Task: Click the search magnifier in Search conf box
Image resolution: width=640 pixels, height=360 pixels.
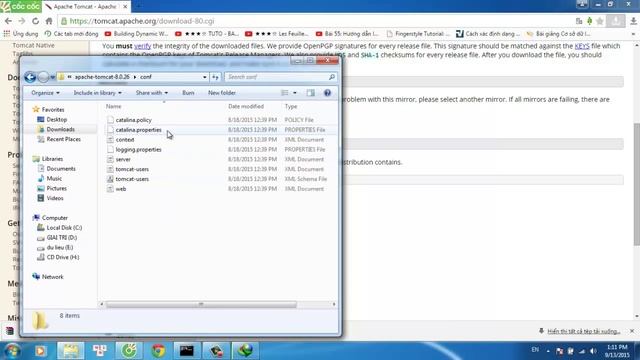Action: pos(332,77)
